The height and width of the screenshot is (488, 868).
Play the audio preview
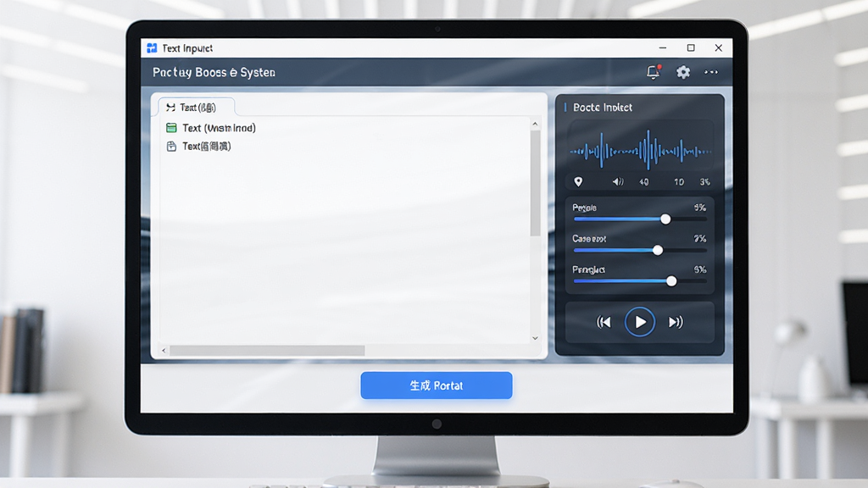click(x=639, y=322)
